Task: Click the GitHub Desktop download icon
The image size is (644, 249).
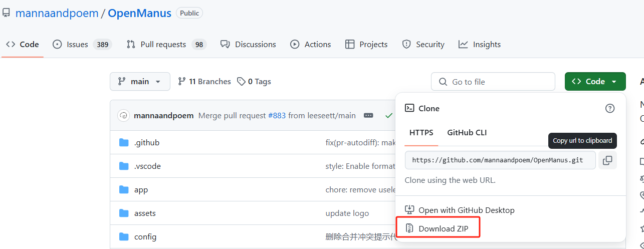Action: pos(409,210)
